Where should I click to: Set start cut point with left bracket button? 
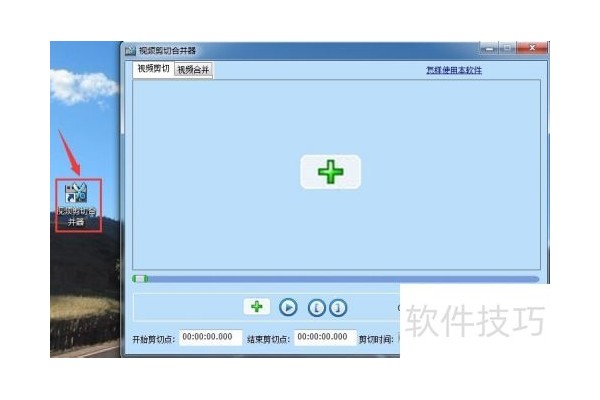coord(316,308)
